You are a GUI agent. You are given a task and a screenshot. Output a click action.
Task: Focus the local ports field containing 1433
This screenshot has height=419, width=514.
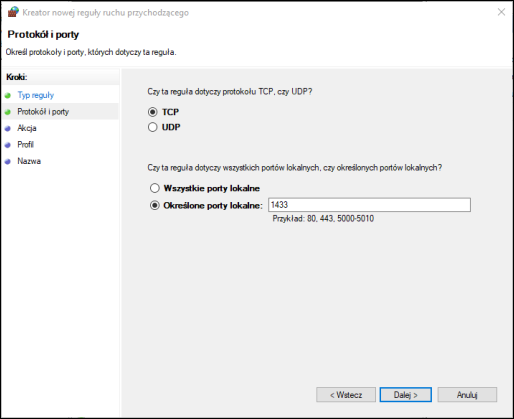click(369, 205)
